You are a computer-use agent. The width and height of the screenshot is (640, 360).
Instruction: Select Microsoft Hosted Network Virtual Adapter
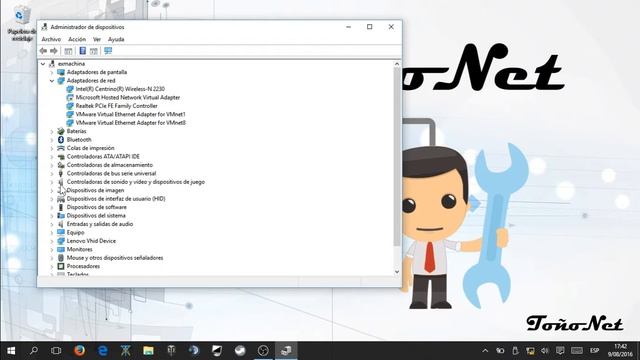tap(128, 98)
